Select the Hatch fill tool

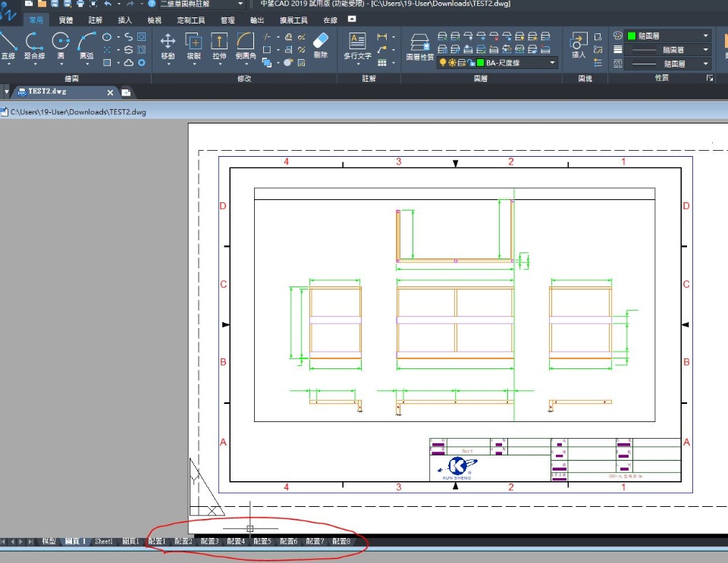tap(107, 62)
